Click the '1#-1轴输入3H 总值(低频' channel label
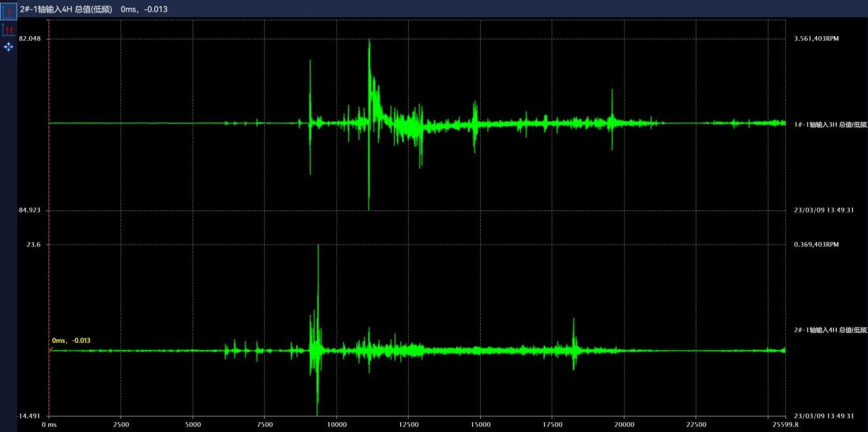The width and height of the screenshot is (868, 432). pyautogui.click(x=831, y=124)
